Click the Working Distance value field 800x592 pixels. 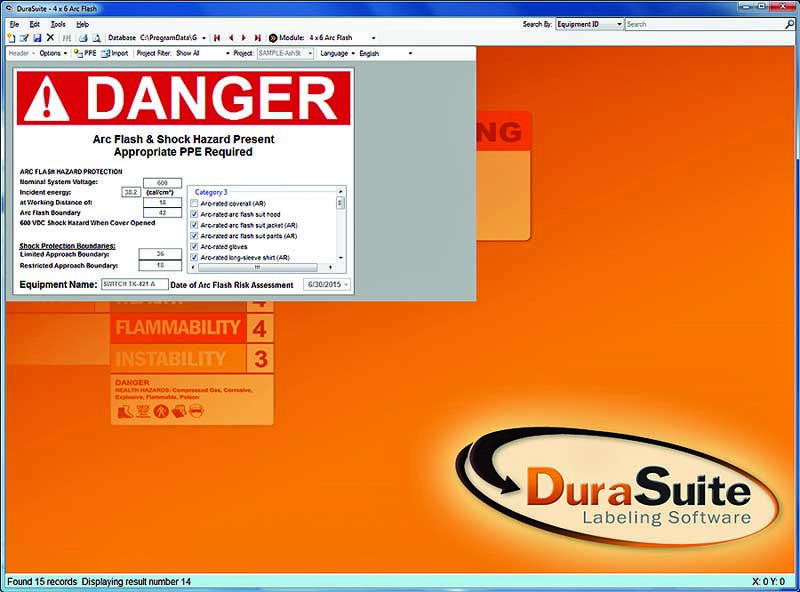[162, 203]
